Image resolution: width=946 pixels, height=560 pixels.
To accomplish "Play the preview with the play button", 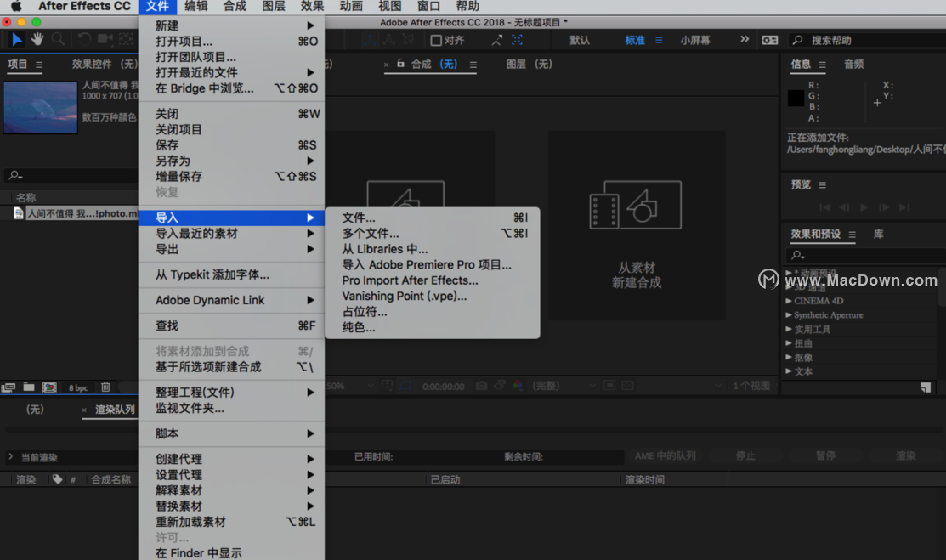I will click(x=864, y=207).
